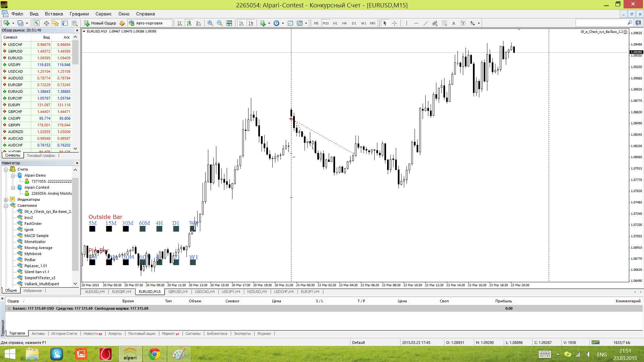Select the crosshair tool

coord(395,23)
